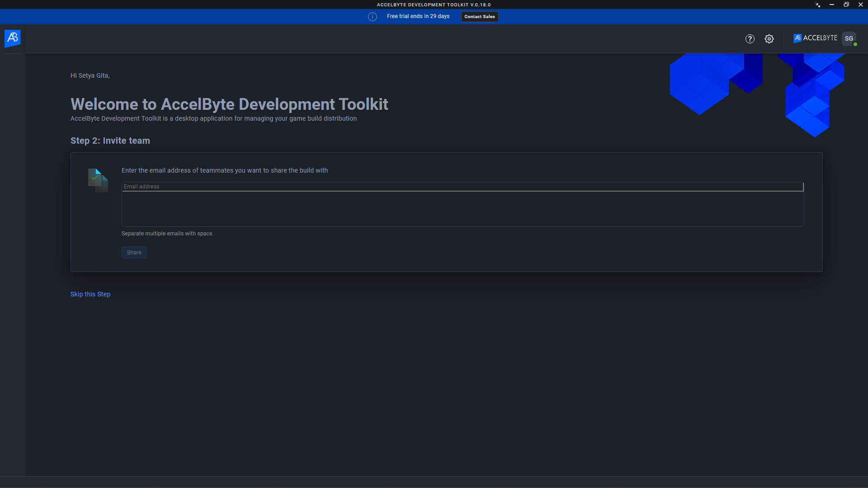868x488 pixels.
Task: Click the 'Step 2: Invite team' heading
Action: (110, 141)
